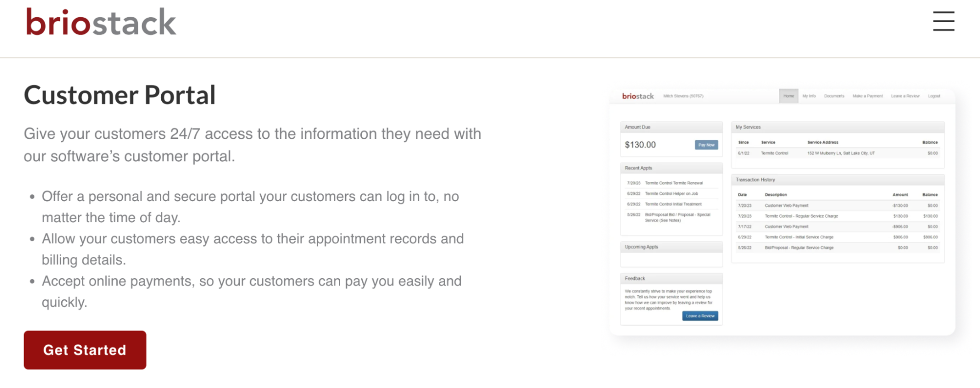Click the Customer Portal heading
Image resolution: width=980 pixels, height=388 pixels.
[x=120, y=95]
